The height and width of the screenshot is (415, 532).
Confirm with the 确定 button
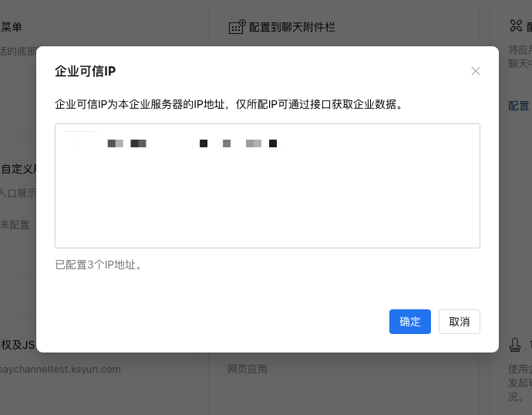pyautogui.click(x=410, y=322)
